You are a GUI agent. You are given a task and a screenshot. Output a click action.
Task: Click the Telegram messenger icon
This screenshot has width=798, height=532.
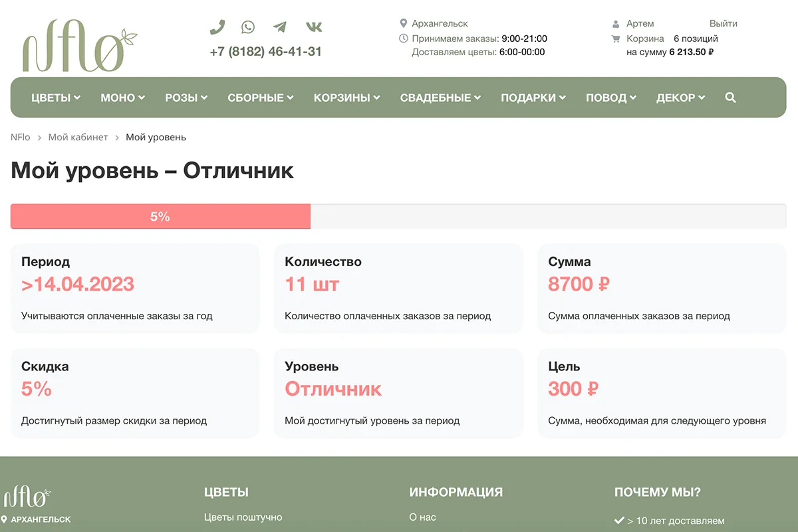(x=280, y=27)
